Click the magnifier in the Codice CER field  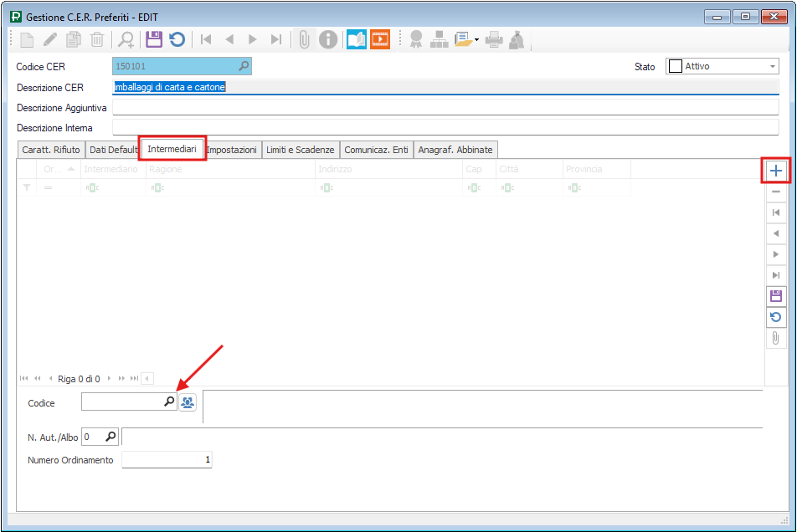pyautogui.click(x=244, y=66)
